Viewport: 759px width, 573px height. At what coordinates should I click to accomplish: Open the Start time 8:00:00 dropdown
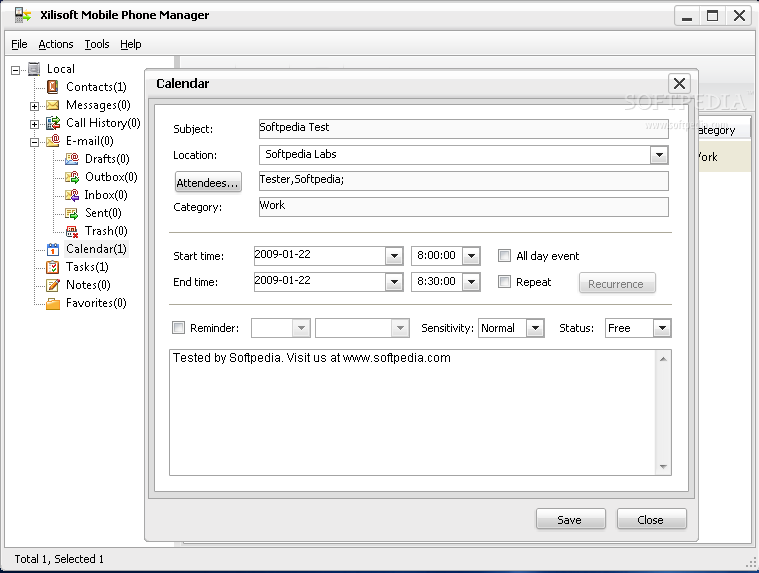pos(471,256)
